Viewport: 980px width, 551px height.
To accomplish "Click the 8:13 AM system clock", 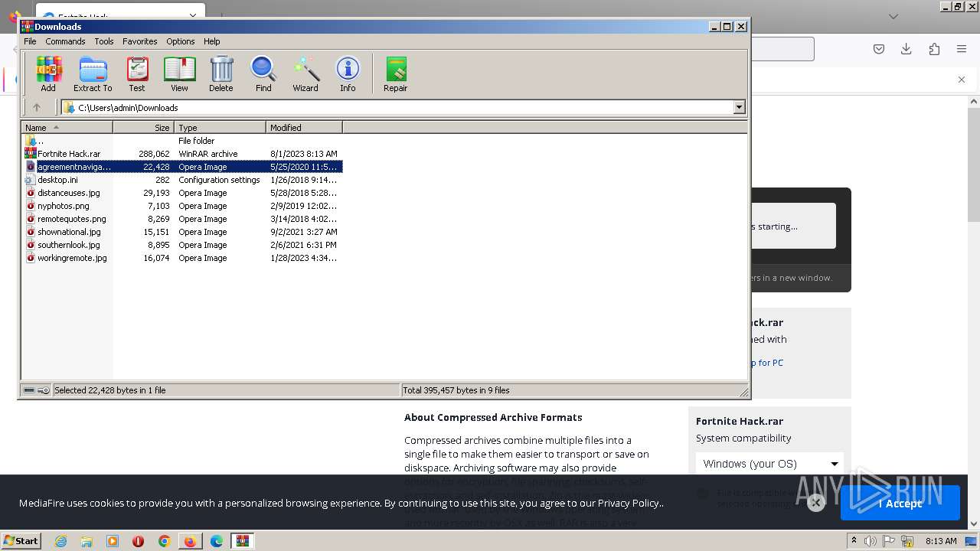I will click(x=941, y=541).
